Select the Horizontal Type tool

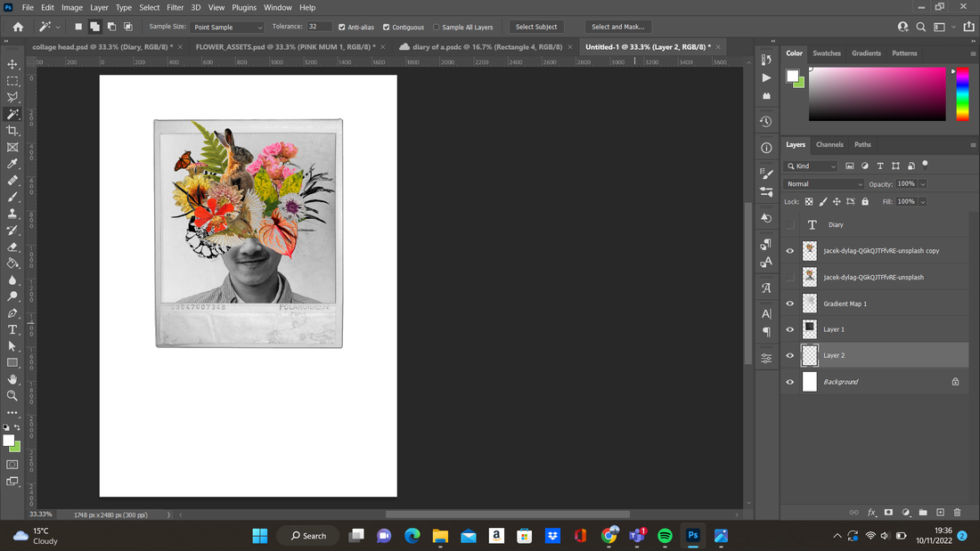12,330
